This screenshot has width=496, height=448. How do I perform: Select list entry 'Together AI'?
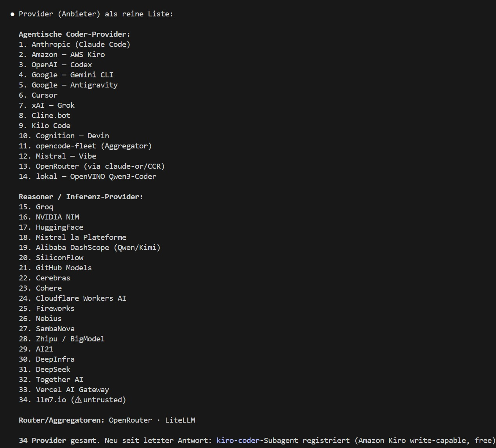click(59, 379)
